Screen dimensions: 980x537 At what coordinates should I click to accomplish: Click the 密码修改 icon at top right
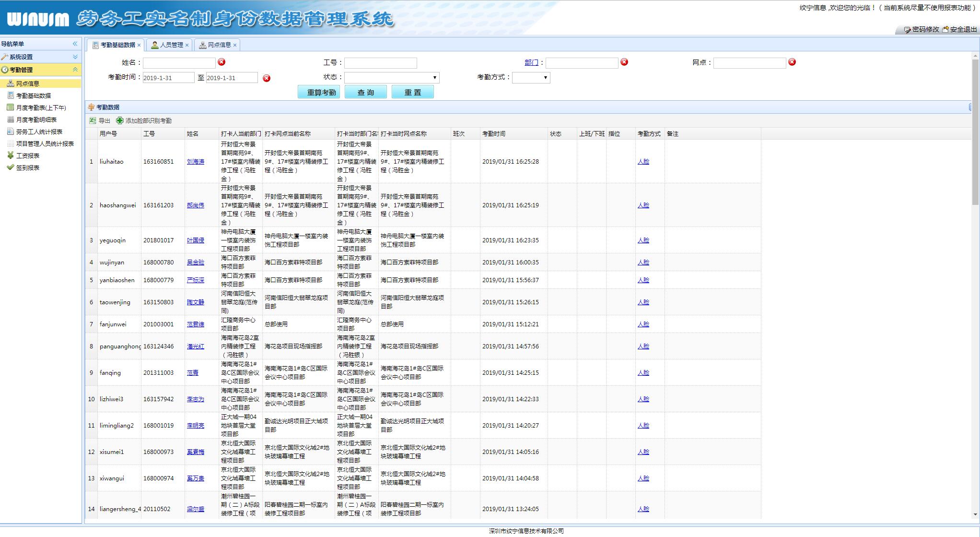coord(908,30)
